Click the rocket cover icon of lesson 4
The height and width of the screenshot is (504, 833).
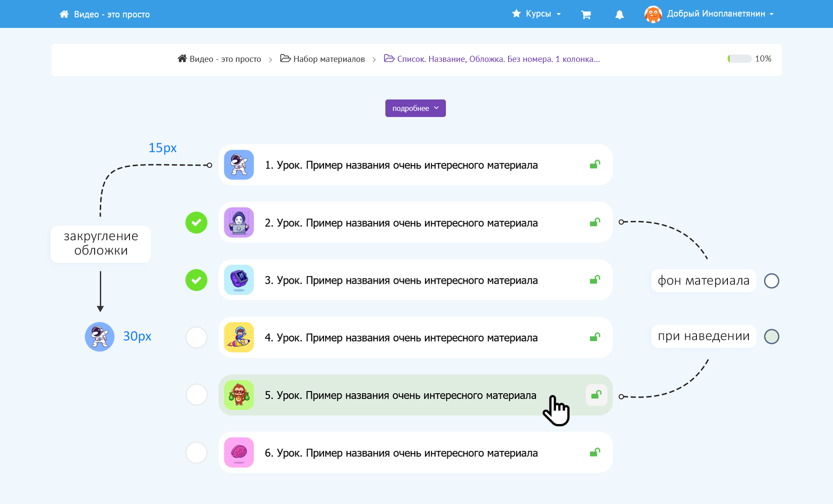(x=239, y=337)
